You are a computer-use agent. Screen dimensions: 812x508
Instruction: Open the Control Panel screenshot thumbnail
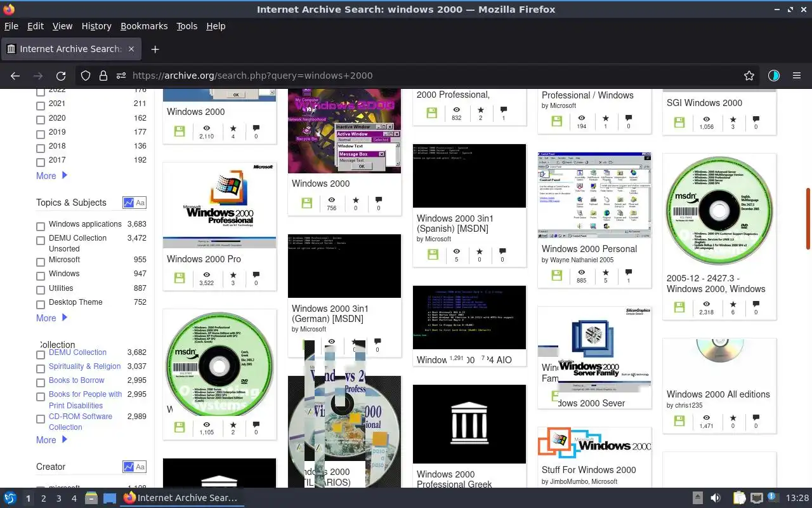pos(594,195)
